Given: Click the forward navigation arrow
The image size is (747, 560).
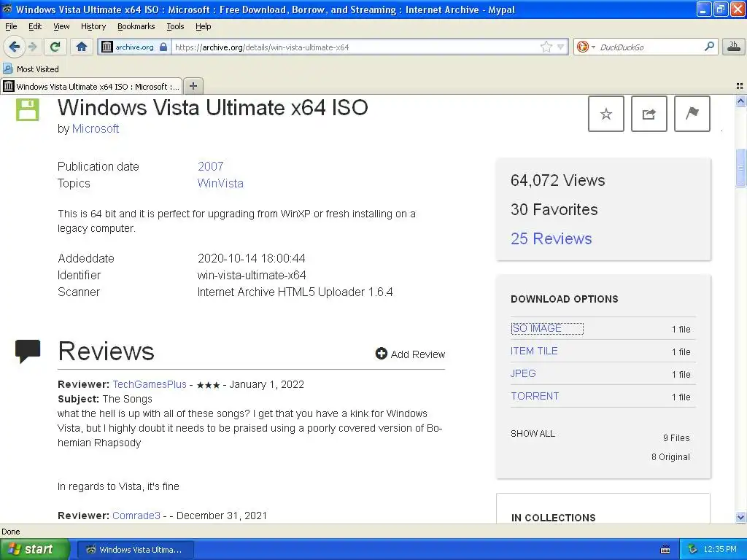Looking at the screenshot, I should click(x=32, y=47).
